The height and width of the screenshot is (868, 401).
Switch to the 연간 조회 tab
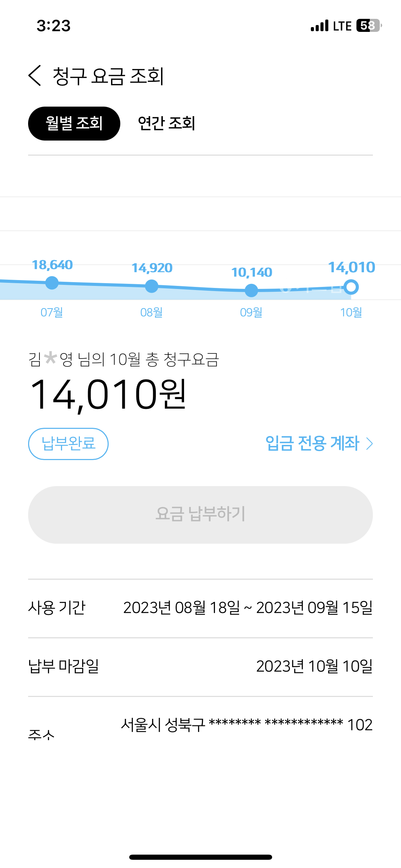pos(167,123)
